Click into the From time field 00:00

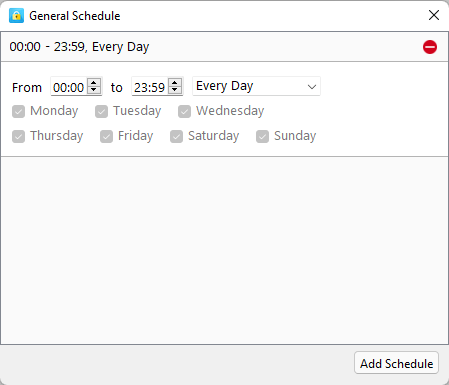click(x=69, y=87)
